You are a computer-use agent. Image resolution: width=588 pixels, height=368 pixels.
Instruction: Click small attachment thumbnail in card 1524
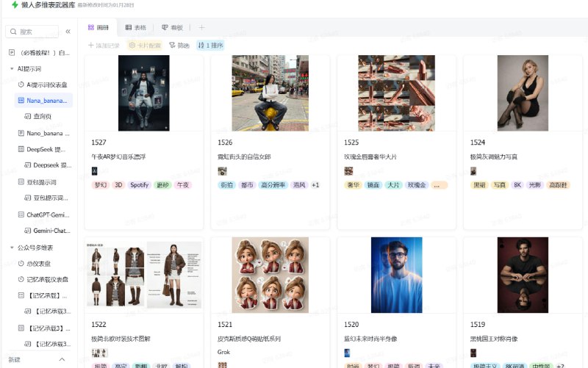[473, 171]
